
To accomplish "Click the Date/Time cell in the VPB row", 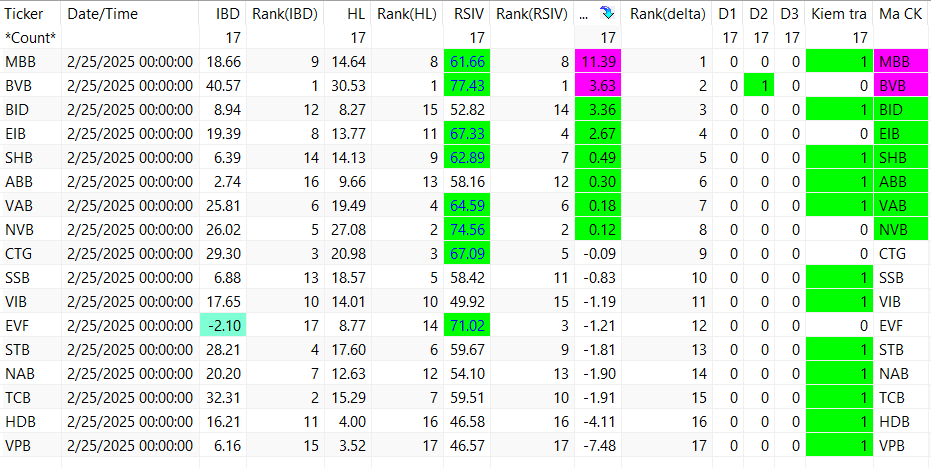I will click(130, 445).
